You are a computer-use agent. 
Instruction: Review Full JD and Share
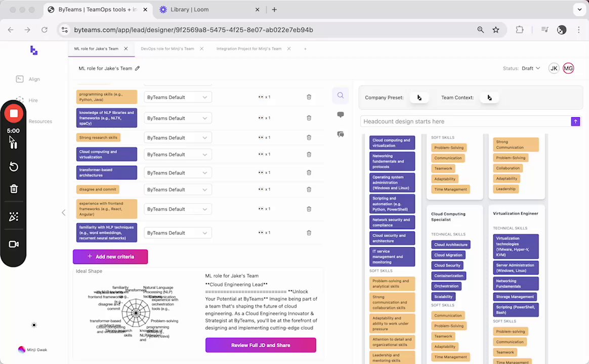(261, 345)
